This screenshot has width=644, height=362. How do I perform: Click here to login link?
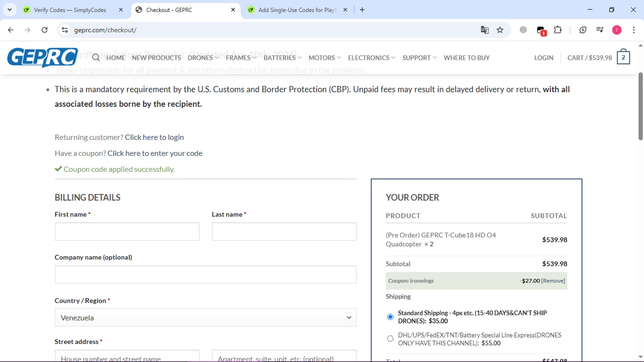(154, 137)
